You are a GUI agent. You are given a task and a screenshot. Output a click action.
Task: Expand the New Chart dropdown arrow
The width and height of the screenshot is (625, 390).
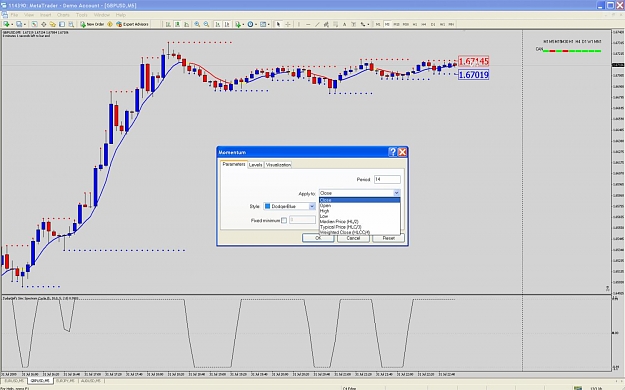[x=12, y=24]
